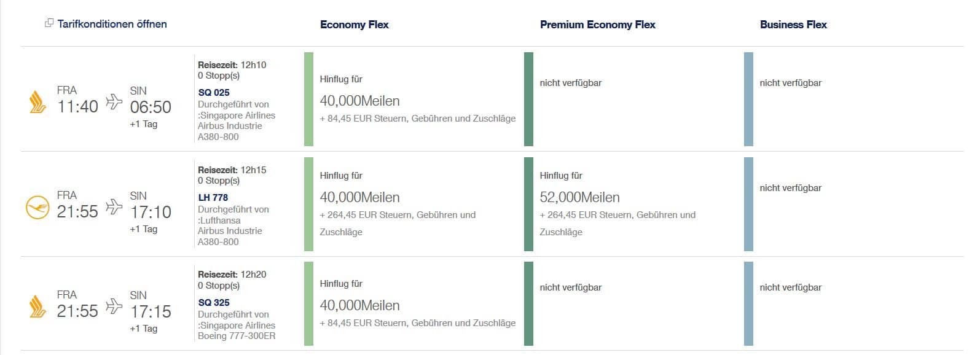Click the Business Flex column header
This screenshot has width=980, height=355.
pyautogui.click(x=793, y=25)
